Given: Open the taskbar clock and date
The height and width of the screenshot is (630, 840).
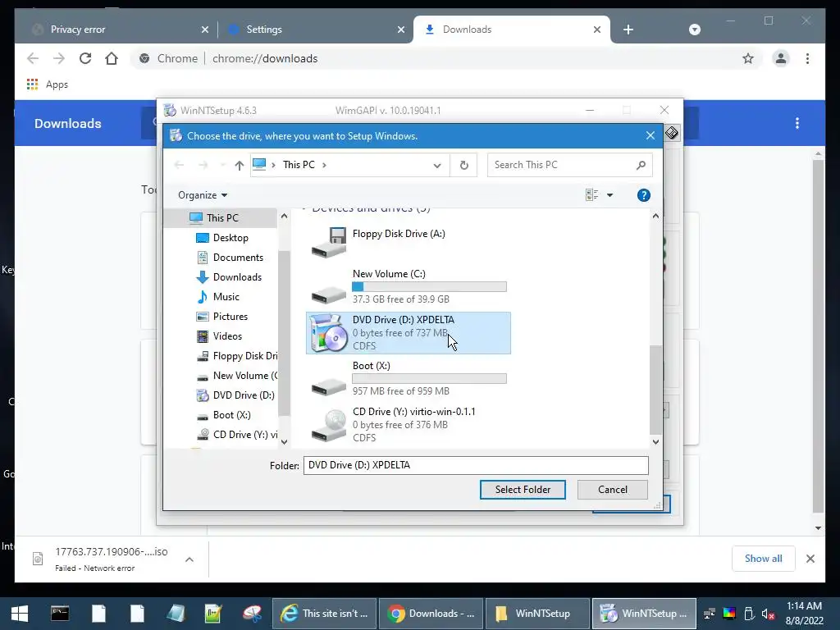Looking at the screenshot, I should [x=804, y=614].
